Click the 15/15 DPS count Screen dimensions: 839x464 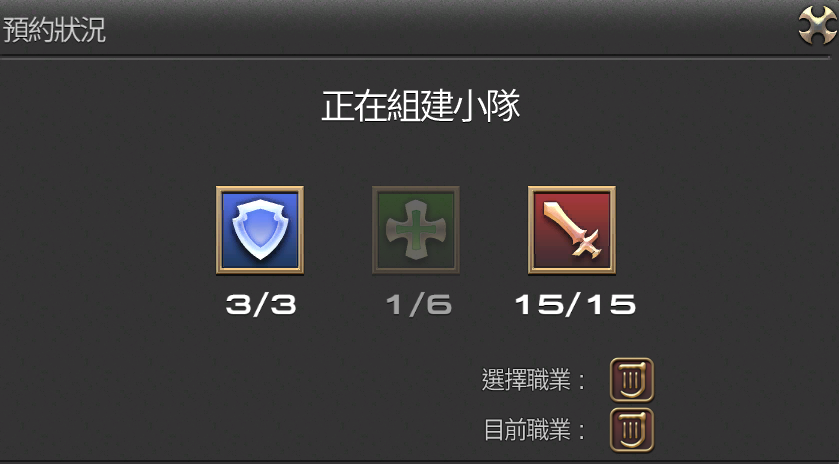[575, 305]
